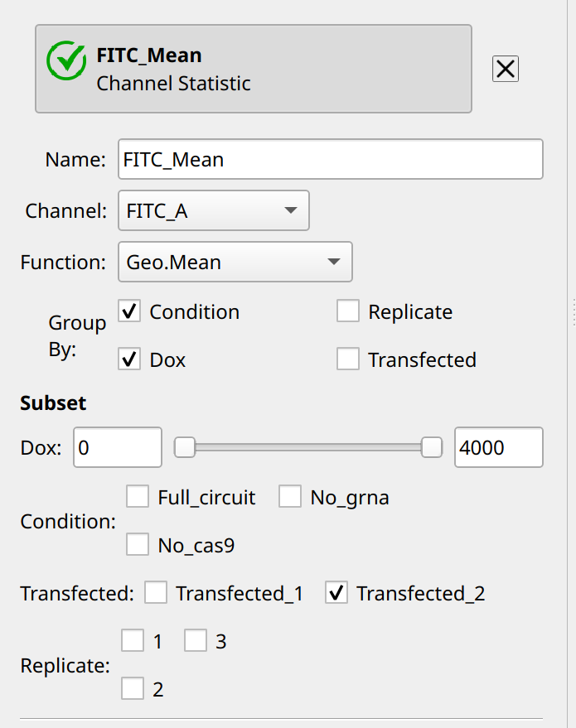
Task: Check the No_cas9 condition box
Action: [x=138, y=545]
